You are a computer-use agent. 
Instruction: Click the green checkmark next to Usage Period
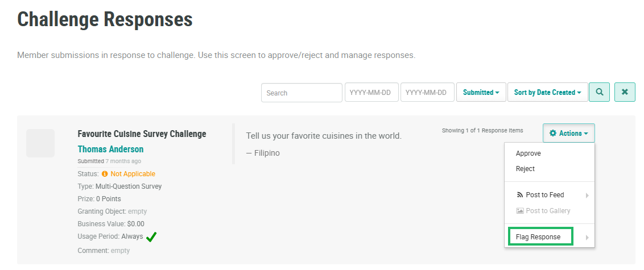[x=151, y=237]
